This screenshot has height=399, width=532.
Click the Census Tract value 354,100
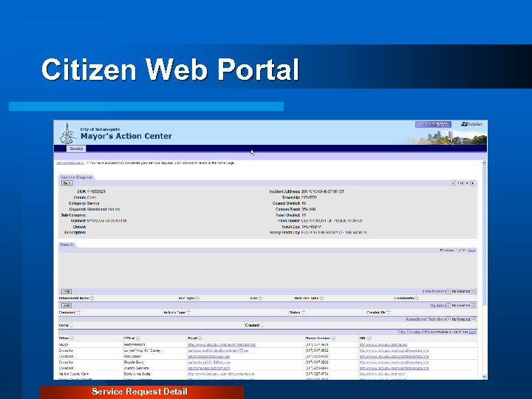[x=308, y=209]
